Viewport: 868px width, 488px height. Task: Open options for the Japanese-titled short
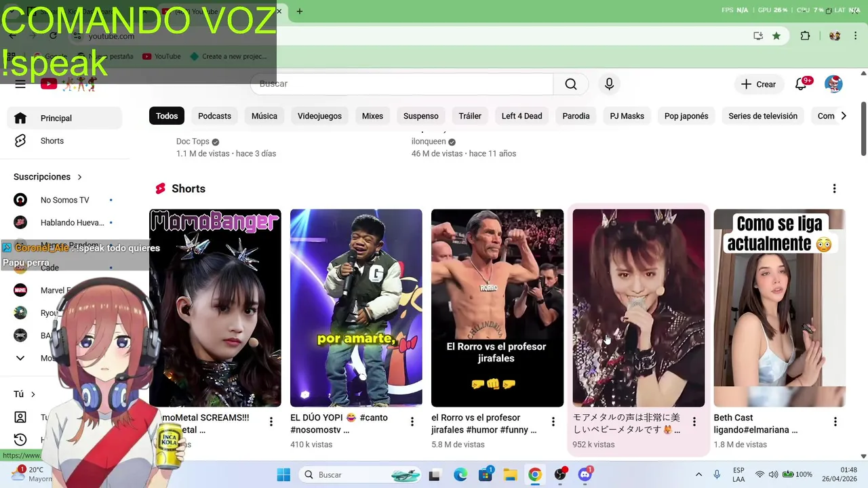coord(694,422)
